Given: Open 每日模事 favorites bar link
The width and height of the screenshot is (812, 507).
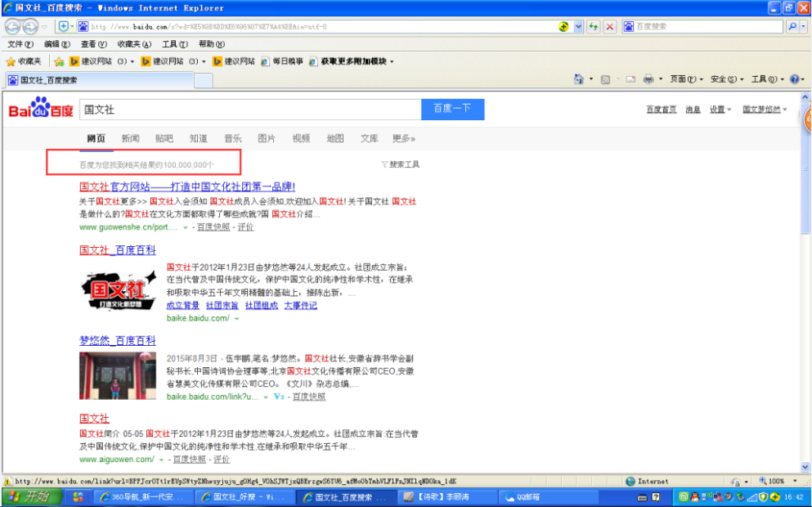Looking at the screenshot, I should [x=281, y=61].
